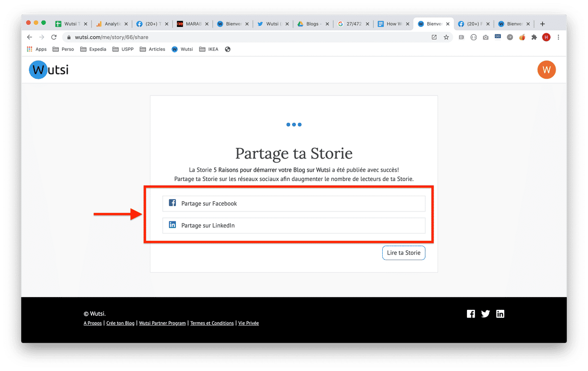Open the Crée ton Blog footer link
The height and width of the screenshot is (371, 588).
[x=120, y=323]
